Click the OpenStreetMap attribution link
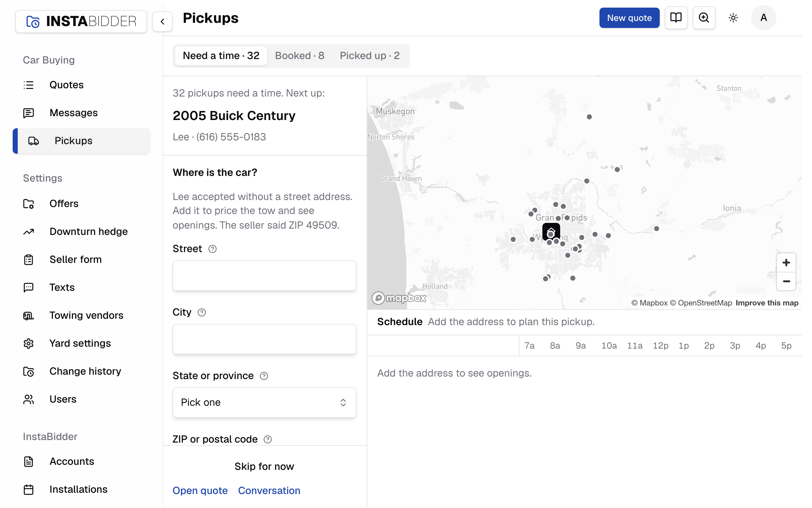The width and height of the screenshot is (812, 508). coord(701,303)
